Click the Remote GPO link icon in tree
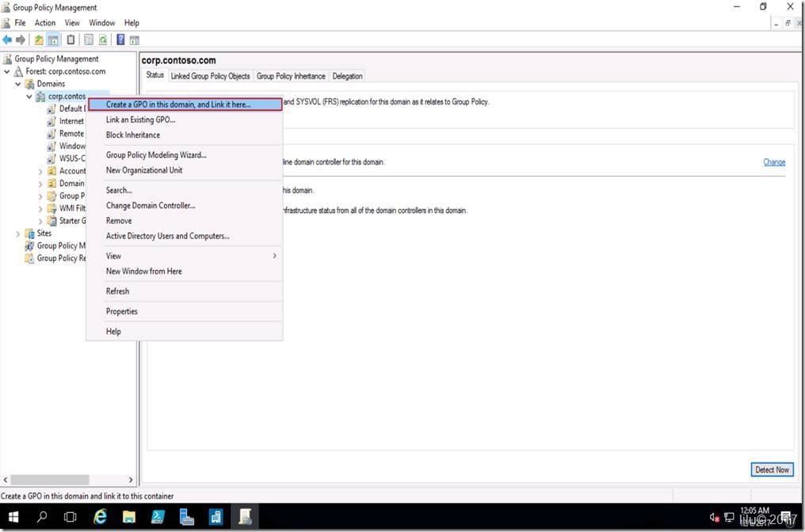 (x=52, y=133)
